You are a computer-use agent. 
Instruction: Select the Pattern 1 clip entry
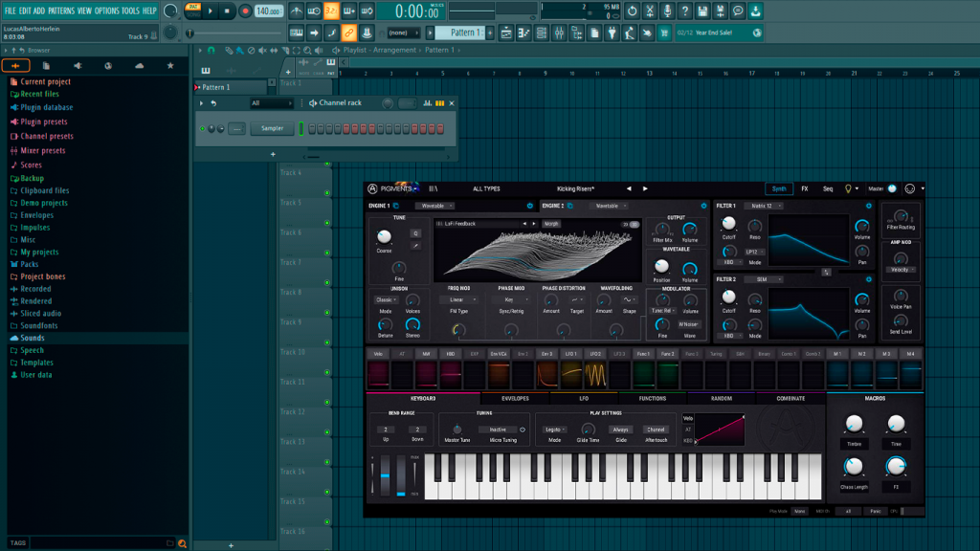tap(232, 87)
